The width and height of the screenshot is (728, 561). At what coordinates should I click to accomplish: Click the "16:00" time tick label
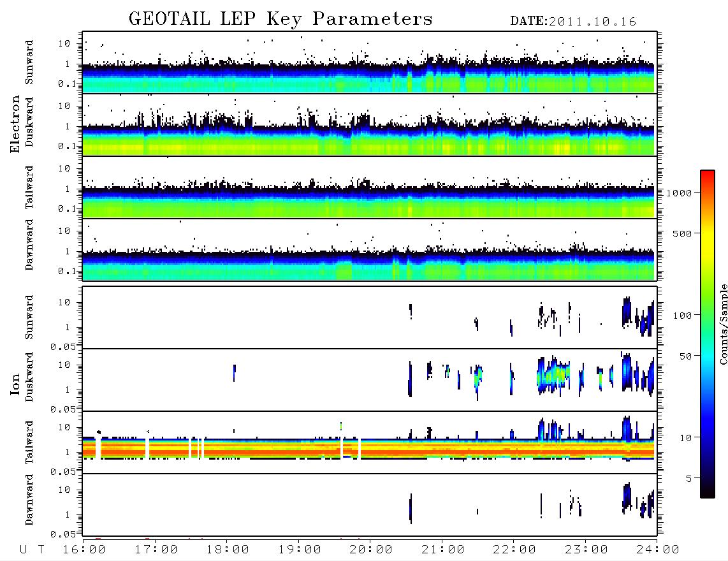point(84,550)
